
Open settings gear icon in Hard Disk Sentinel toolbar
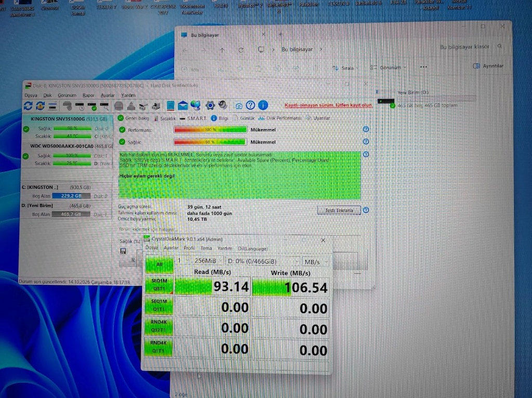(x=210, y=105)
